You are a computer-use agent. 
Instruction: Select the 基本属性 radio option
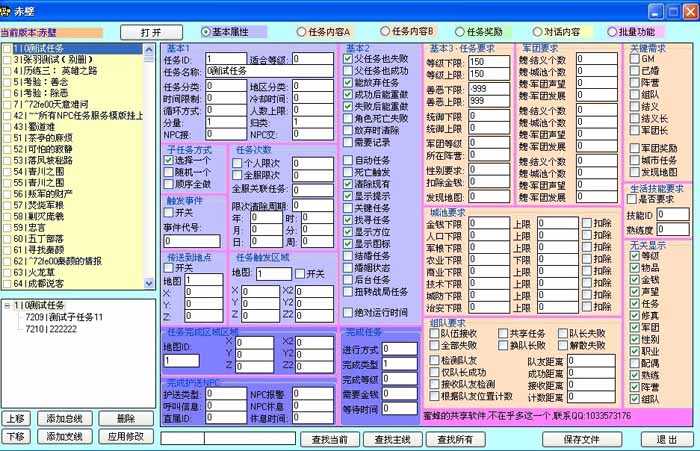point(207,31)
